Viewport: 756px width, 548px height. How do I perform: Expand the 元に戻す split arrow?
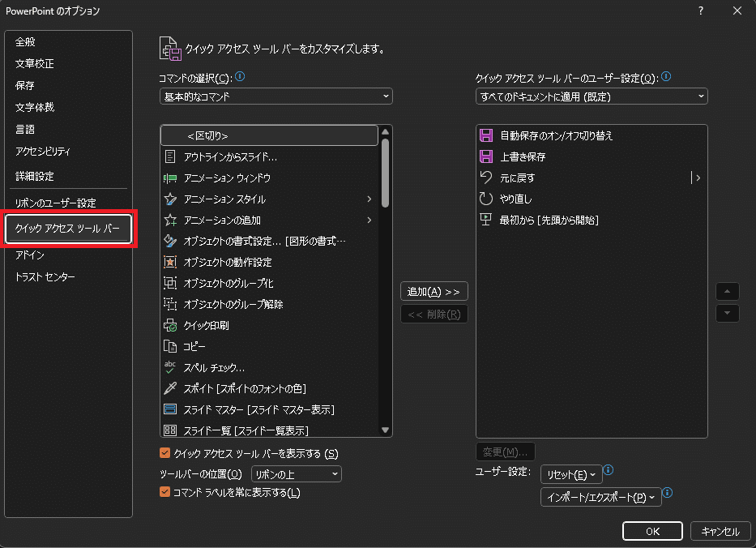(696, 178)
